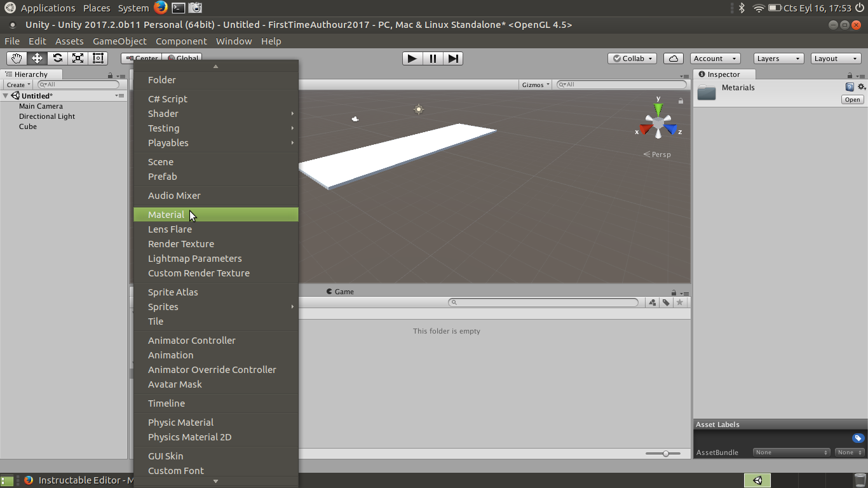Choose Animator Controller from the menu
This screenshot has width=868, height=488.
pyautogui.click(x=216, y=341)
